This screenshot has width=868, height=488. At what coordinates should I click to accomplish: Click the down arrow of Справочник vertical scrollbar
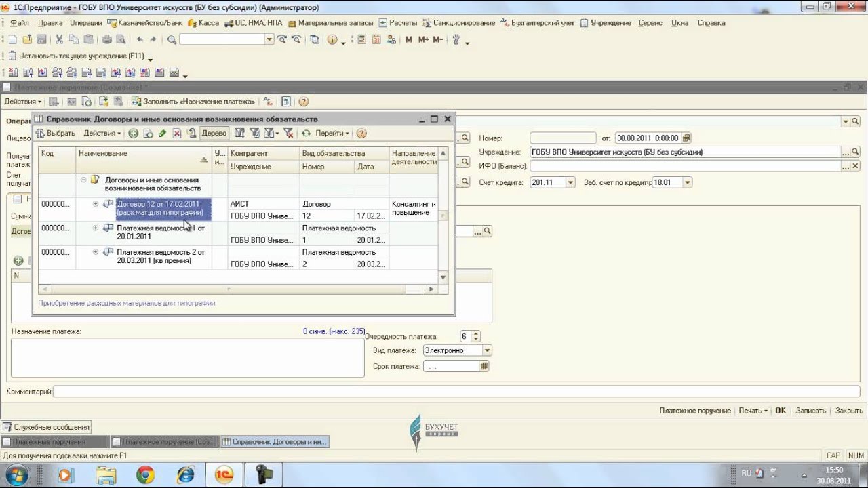click(x=443, y=277)
